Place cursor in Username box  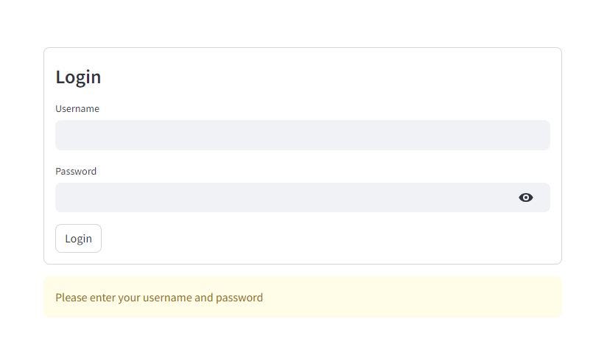click(302, 136)
